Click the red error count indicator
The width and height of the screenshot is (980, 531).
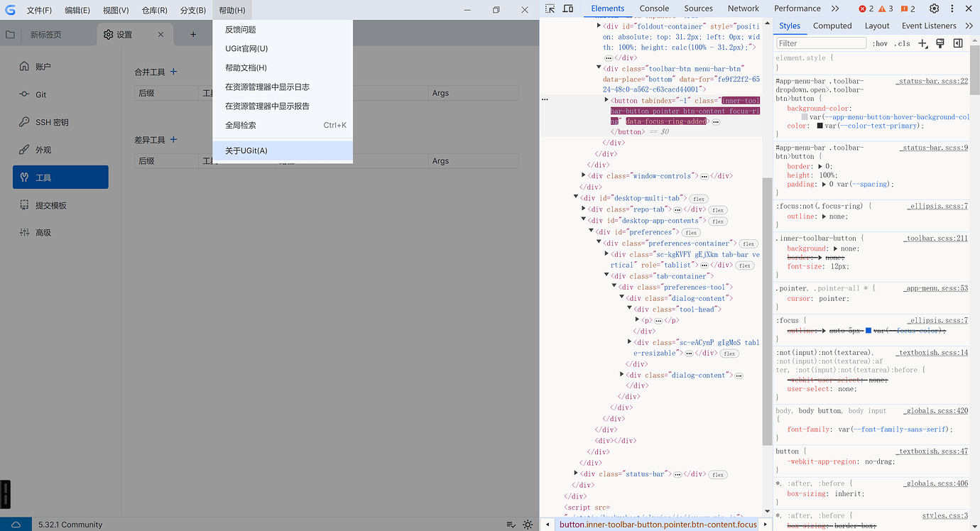[866, 9]
